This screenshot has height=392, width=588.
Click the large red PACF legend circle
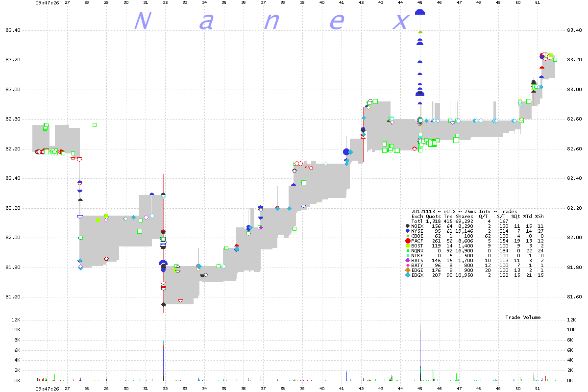(x=408, y=241)
